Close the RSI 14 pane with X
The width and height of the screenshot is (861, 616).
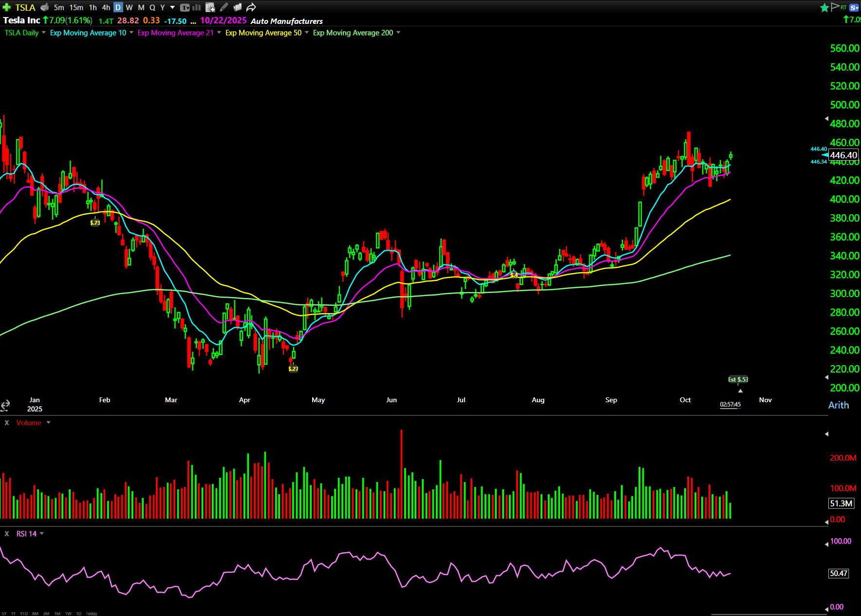tap(7, 534)
